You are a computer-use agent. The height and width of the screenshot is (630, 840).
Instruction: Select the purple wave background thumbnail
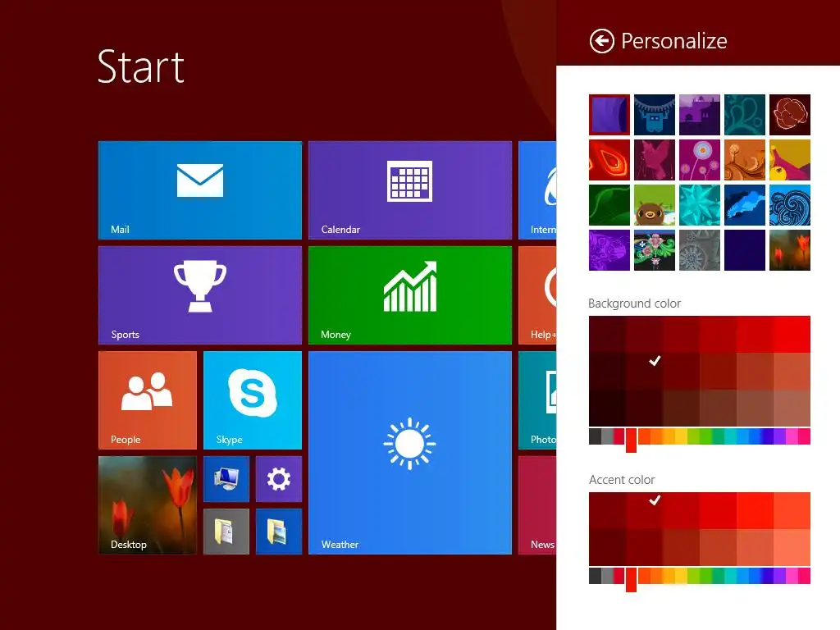click(609, 115)
